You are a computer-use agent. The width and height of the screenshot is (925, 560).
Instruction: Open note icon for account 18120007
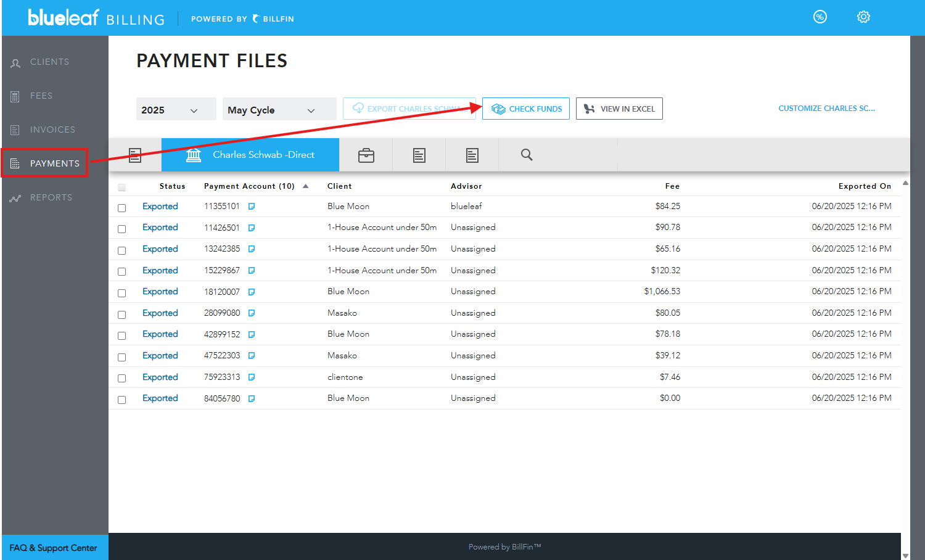[252, 292]
